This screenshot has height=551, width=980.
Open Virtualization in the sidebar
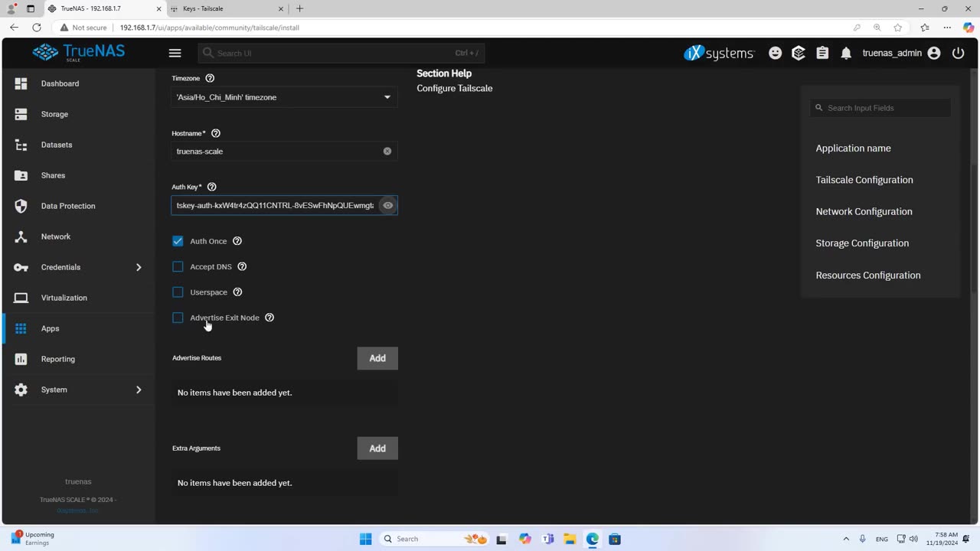click(x=79, y=298)
